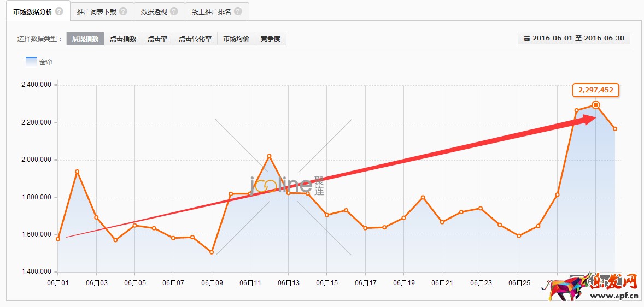This screenshot has height=307, width=644.
Task: Click help icon beside 数据透视 tab
Action: [x=174, y=11]
